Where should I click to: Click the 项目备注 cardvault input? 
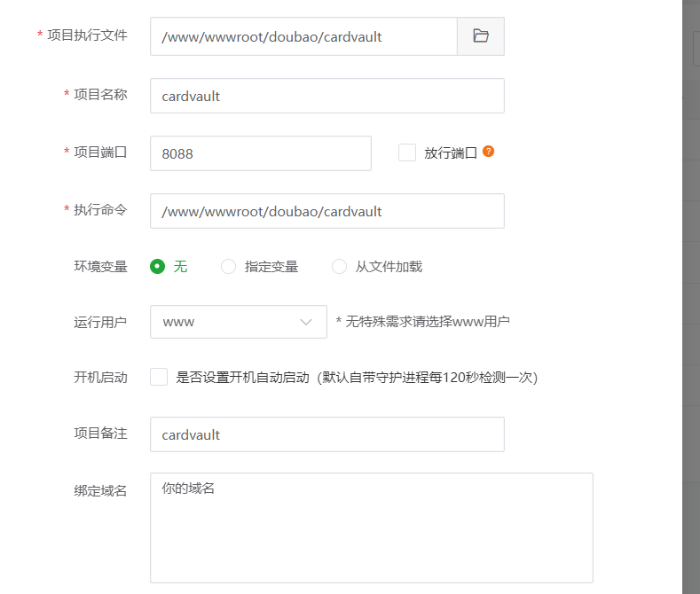(x=327, y=434)
